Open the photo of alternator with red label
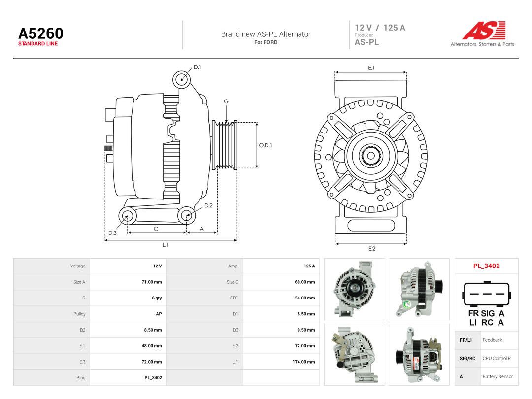This screenshot has width=532, height=399. click(419, 355)
